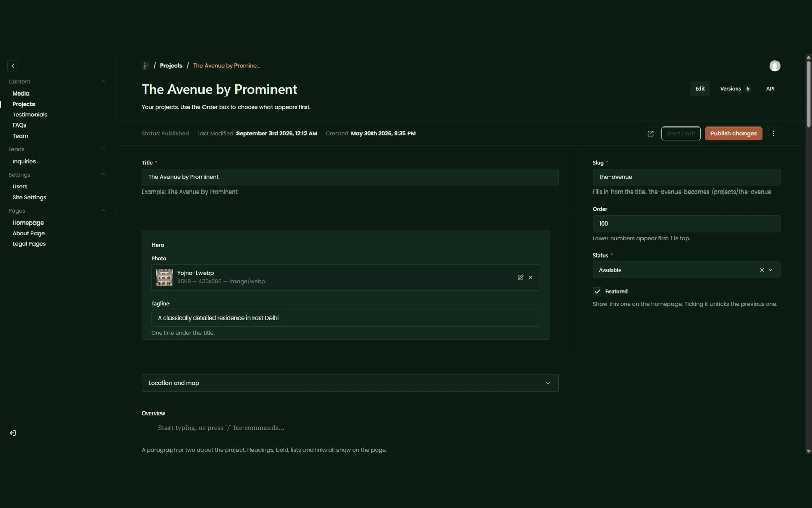Image resolution: width=812 pixels, height=508 pixels.
Task: Open FAQs in the sidebar
Action: pos(19,125)
